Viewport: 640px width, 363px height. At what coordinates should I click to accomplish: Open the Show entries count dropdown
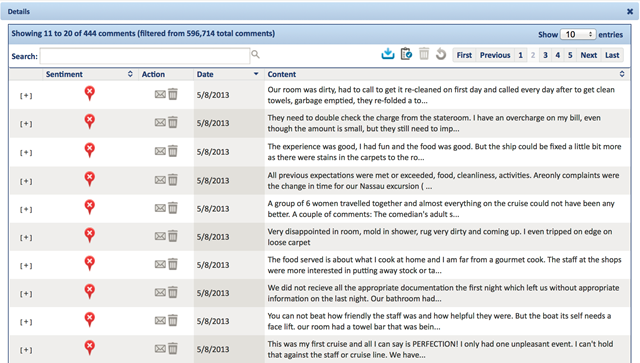click(x=578, y=35)
